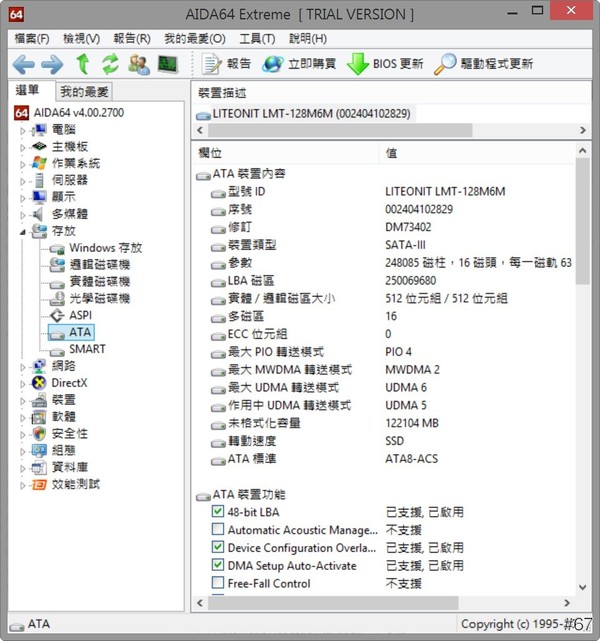The width and height of the screenshot is (600, 641).
Task: Click the green up-level arrow icon
Action: (83, 64)
